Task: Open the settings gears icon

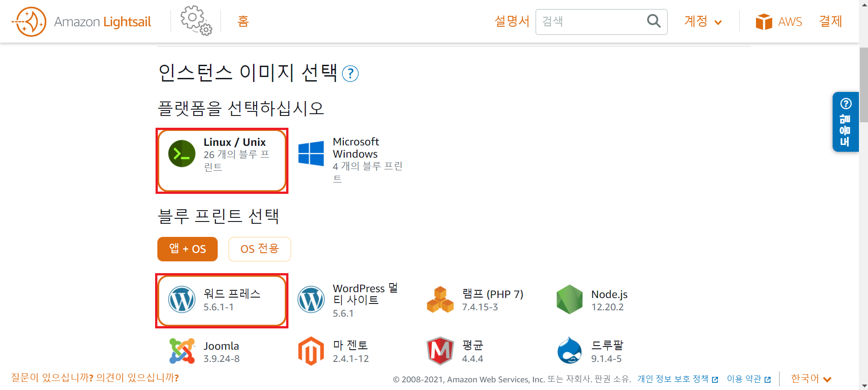Action: click(x=196, y=21)
